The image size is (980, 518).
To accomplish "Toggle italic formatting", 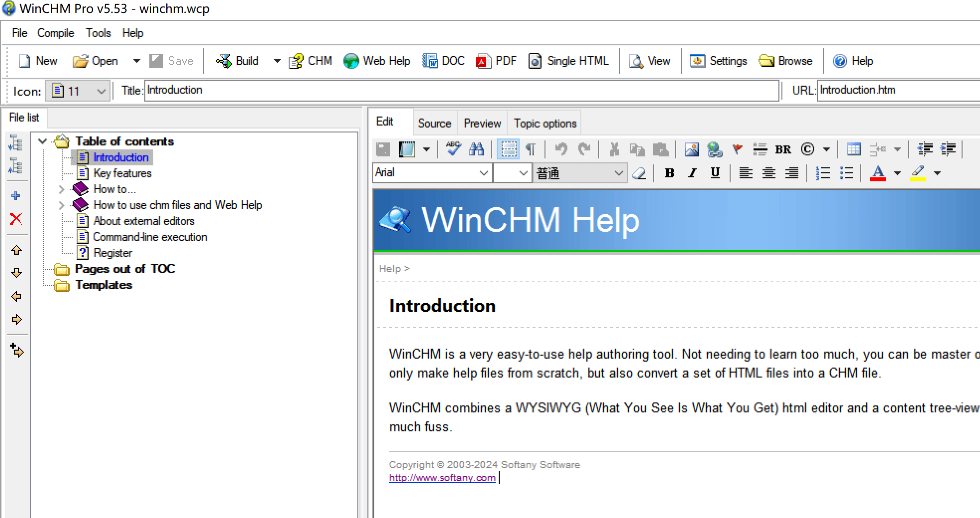I will pyautogui.click(x=692, y=173).
